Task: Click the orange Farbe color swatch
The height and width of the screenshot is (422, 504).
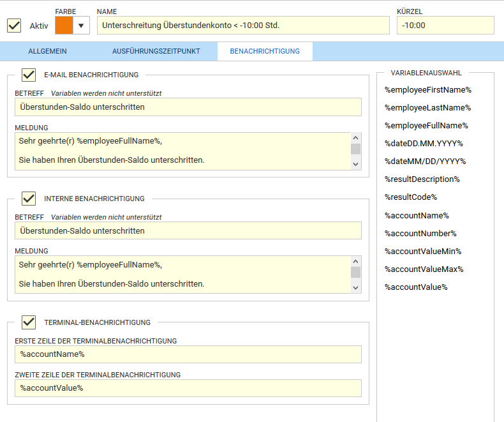Action: 64,26
